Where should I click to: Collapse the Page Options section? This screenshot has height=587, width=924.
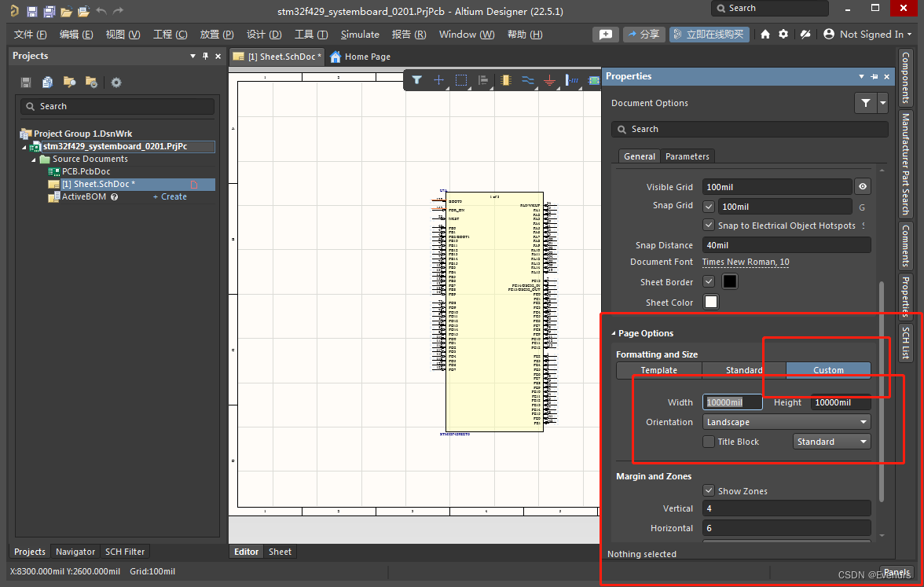[614, 333]
